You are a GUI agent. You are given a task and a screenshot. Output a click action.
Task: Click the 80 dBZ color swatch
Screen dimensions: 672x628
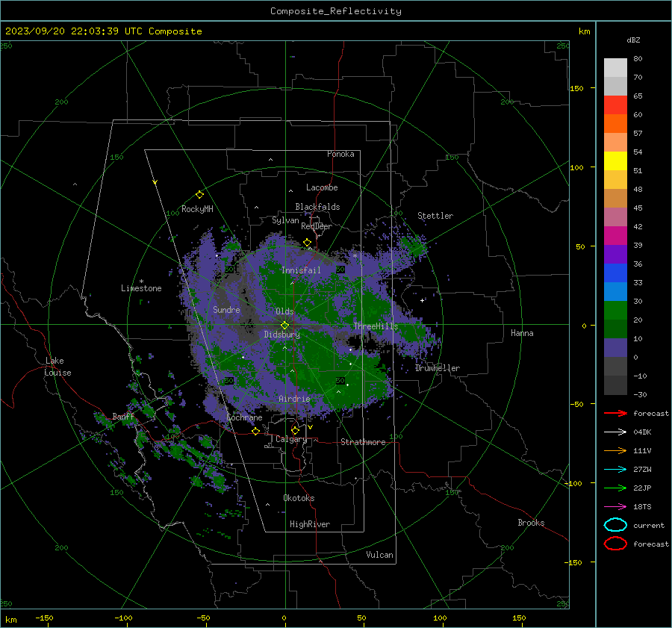click(615, 68)
